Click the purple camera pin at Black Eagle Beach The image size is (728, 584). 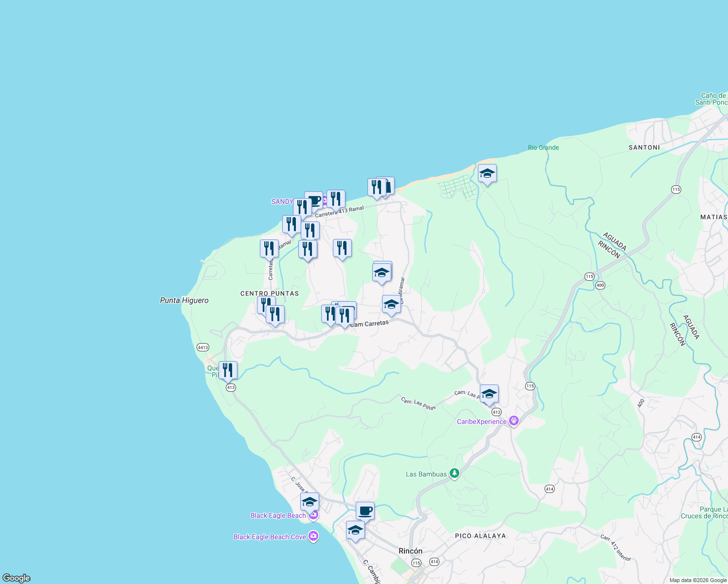coord(313,514)
